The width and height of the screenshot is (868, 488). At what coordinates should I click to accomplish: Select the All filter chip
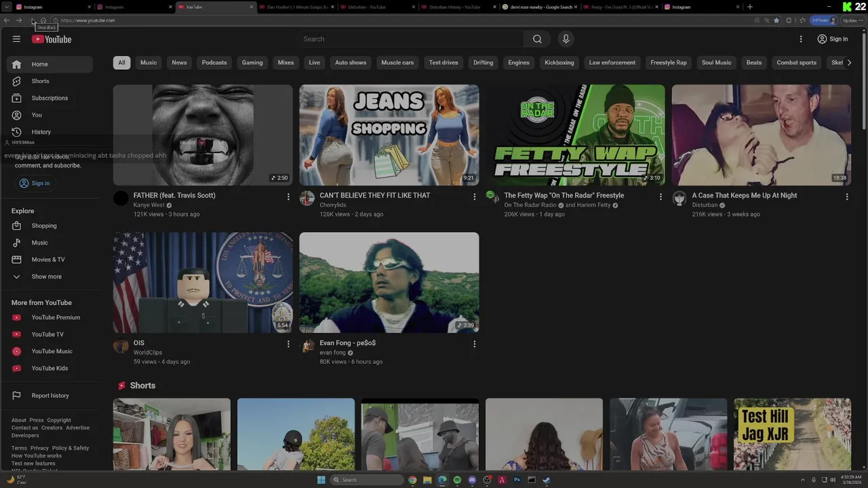(121, 62)
